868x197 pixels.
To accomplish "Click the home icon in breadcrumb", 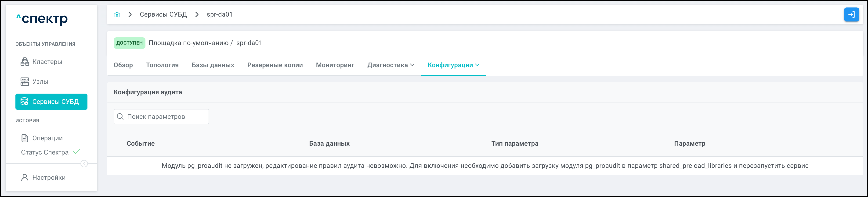I will (117, 14).
